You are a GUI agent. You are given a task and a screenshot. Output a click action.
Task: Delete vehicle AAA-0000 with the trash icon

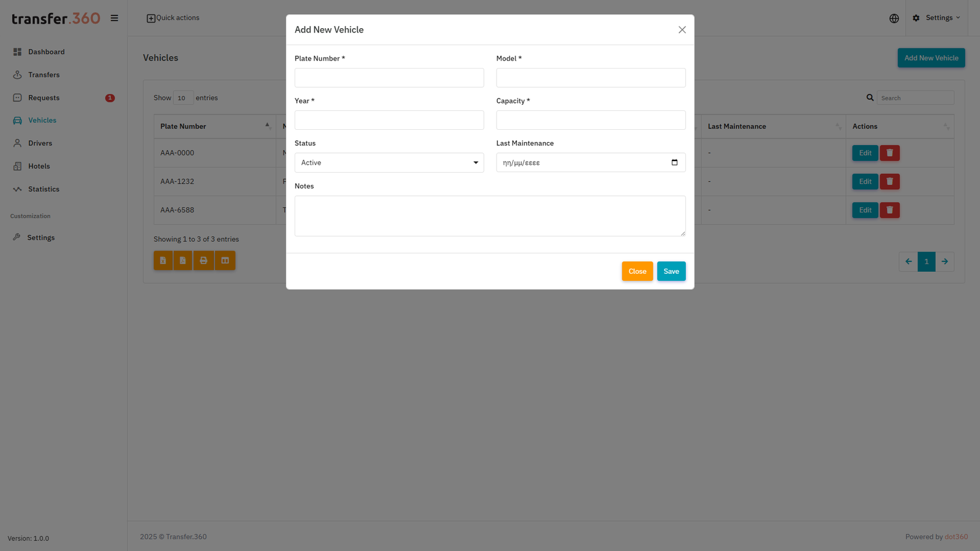click(889, 152)
